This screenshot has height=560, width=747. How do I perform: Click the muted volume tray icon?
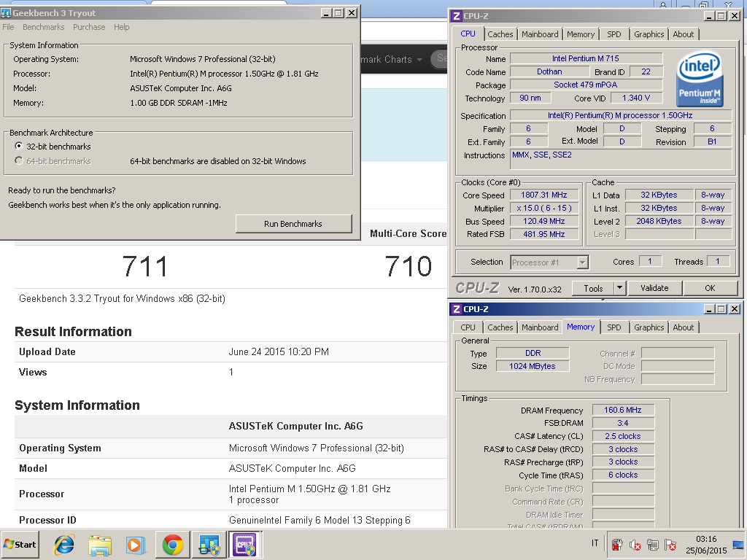635,544
